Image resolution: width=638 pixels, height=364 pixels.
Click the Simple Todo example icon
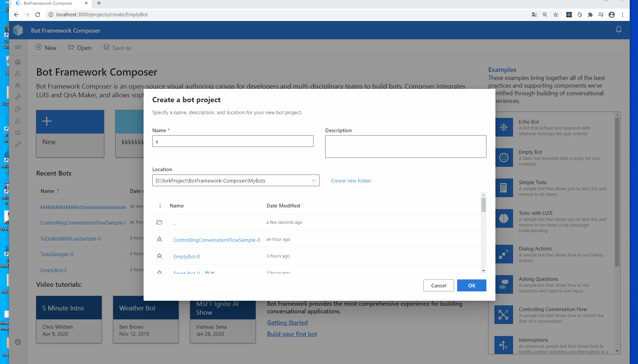504,188
